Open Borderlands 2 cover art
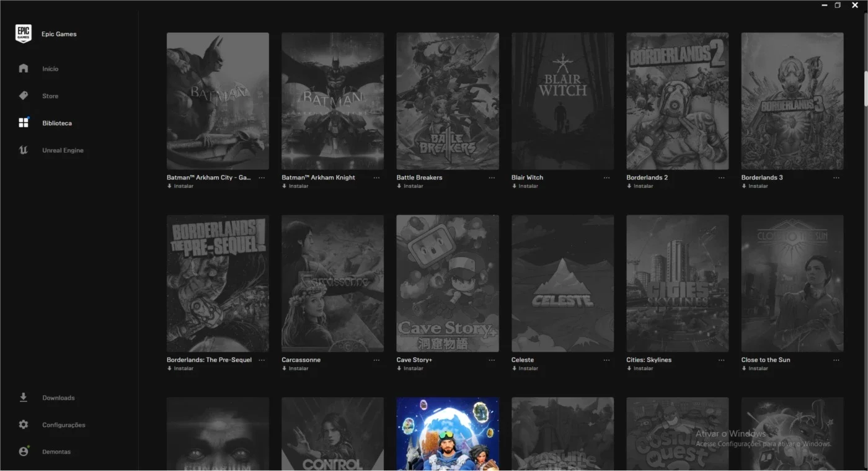The width and height of the screenshot is (868, 471). click(677, 101)
